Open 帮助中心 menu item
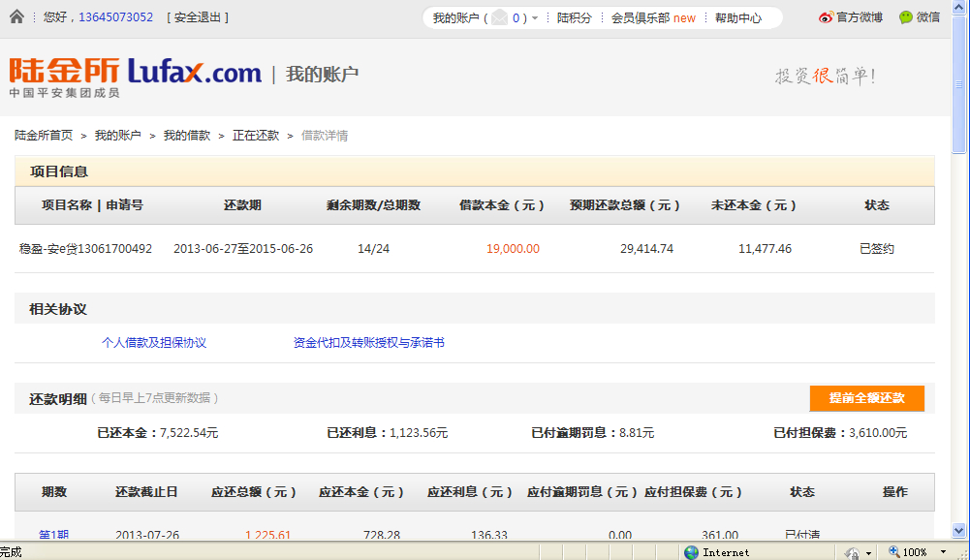 (738, 17)
